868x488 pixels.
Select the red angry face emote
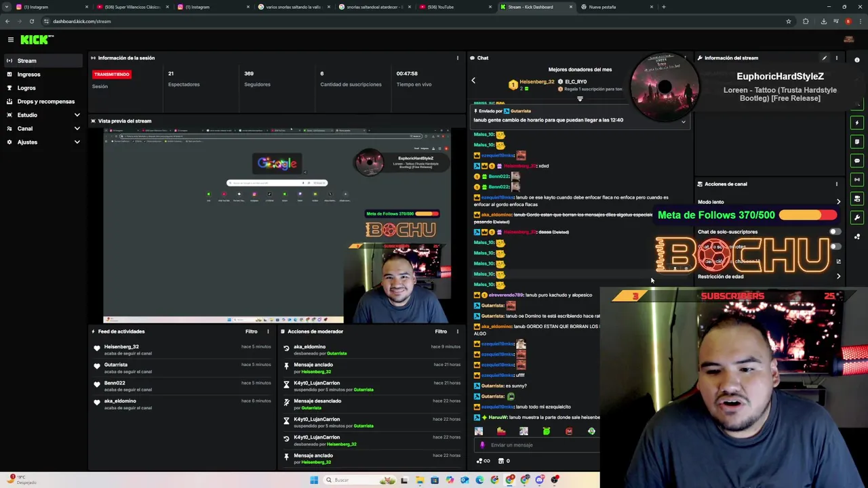click(x=568, y=431)
